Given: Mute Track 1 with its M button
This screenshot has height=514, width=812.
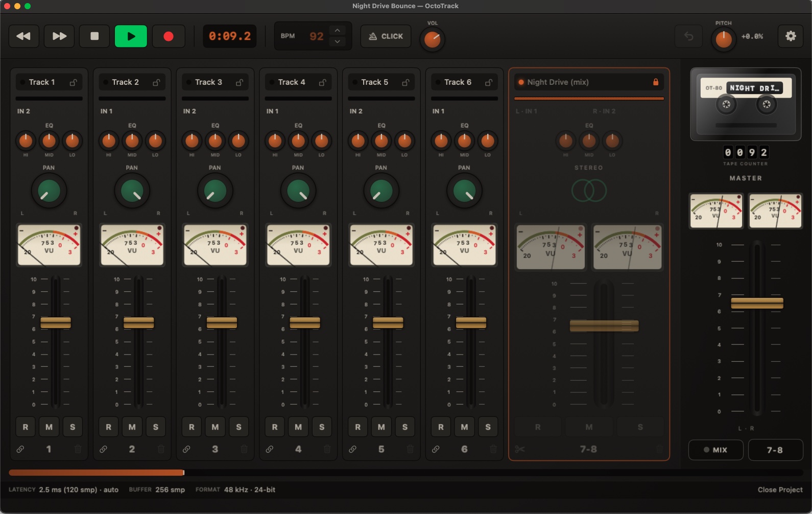Looking at the screenshot, I should (49, 427).
